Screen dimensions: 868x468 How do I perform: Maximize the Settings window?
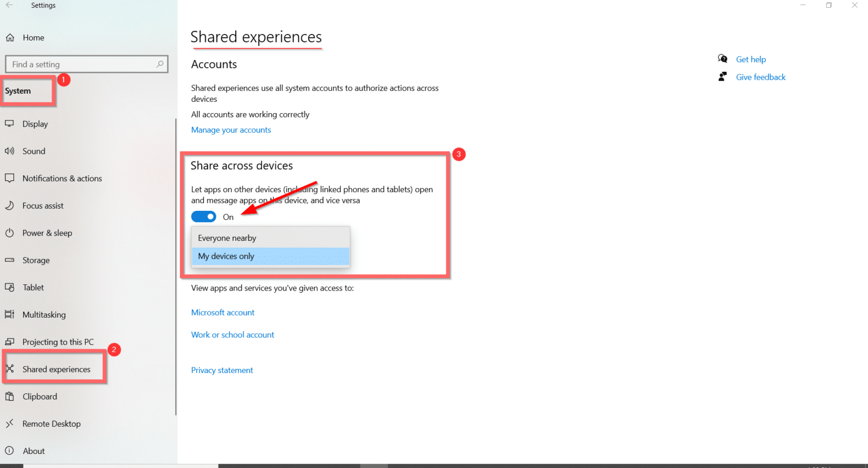828,5
